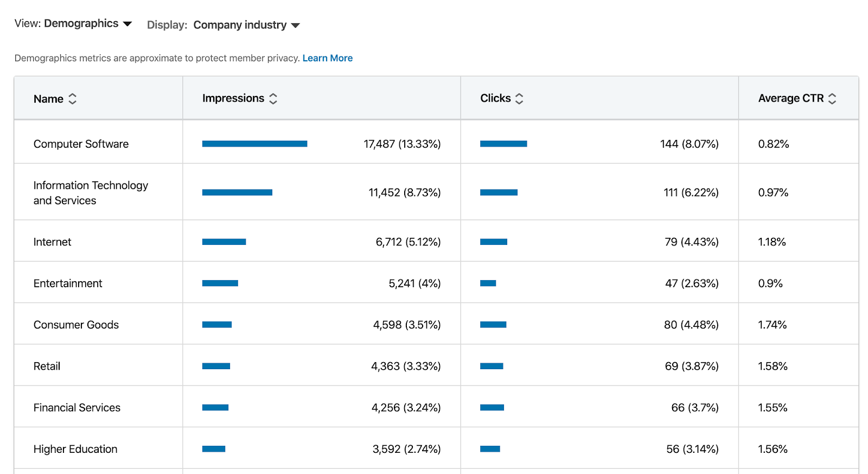Click the sort arrows beside Clicks
868x474 pixels.
(519, 98)
